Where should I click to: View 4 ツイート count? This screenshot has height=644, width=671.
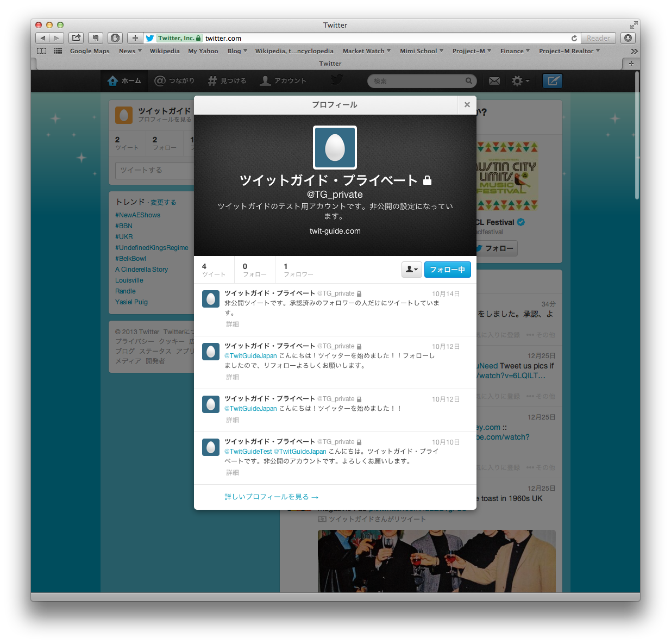point(214,270)
